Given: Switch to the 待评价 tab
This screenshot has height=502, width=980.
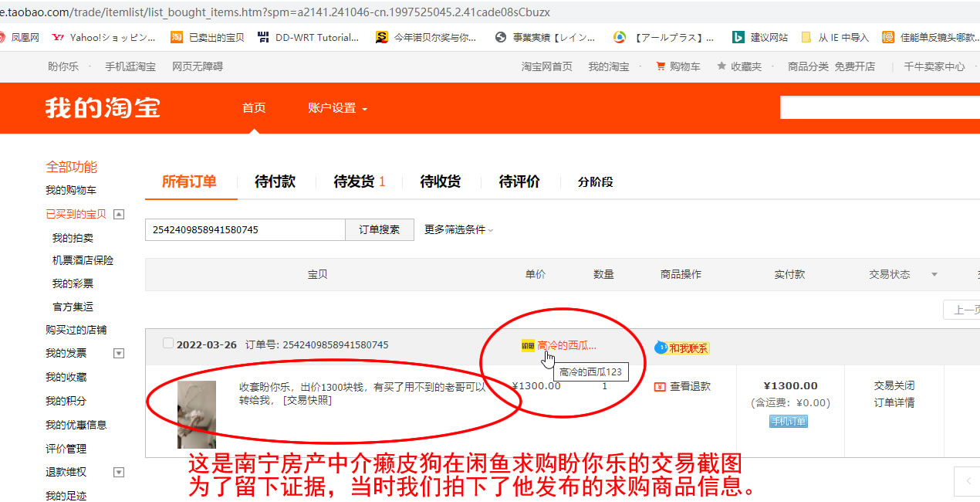Looking at the screenshot, I should (x=519, y=181).
